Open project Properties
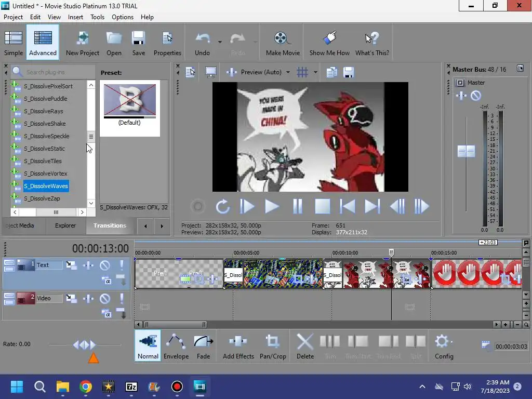 [167, 43]
